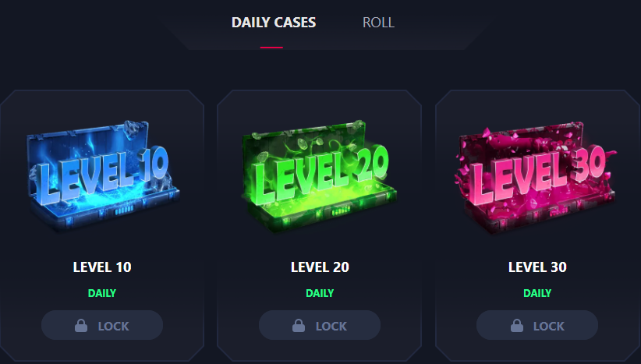The height and width of the screenshot is (364, 641).
Task: Click the Lock button under Level 30
Action: [537, 325]
